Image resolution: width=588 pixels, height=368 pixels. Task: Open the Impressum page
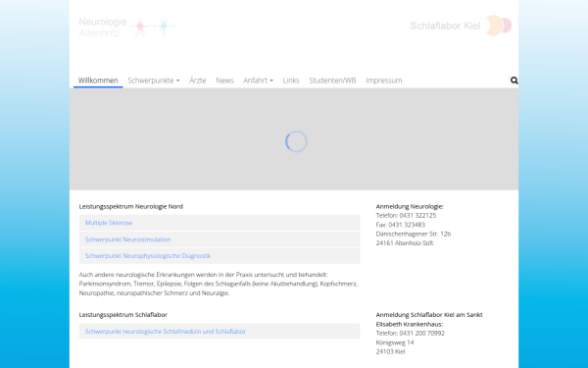pyautogui.click(x=383, y=80)
